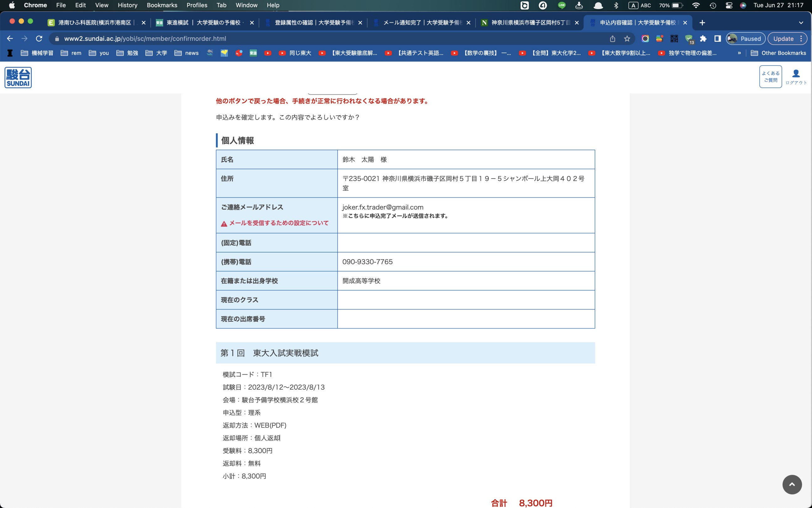
Task: Click the Wi-Fi status icon
Action: point(696,5)
